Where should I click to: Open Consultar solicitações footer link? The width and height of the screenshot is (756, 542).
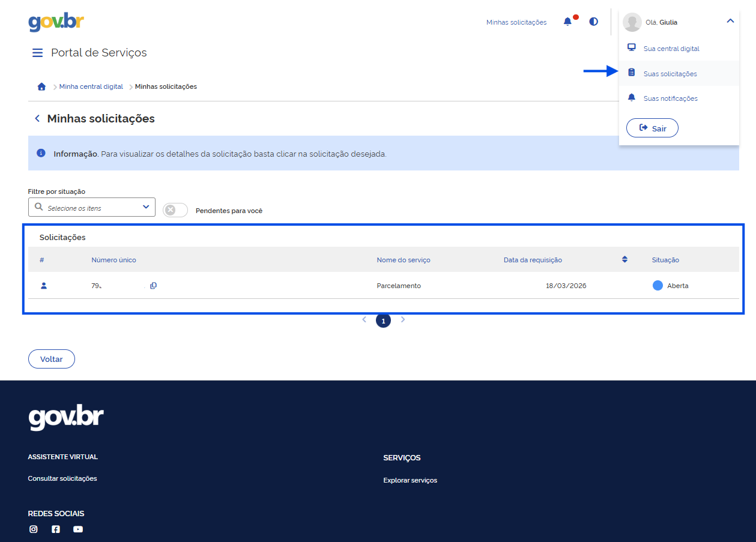point(62,478)
